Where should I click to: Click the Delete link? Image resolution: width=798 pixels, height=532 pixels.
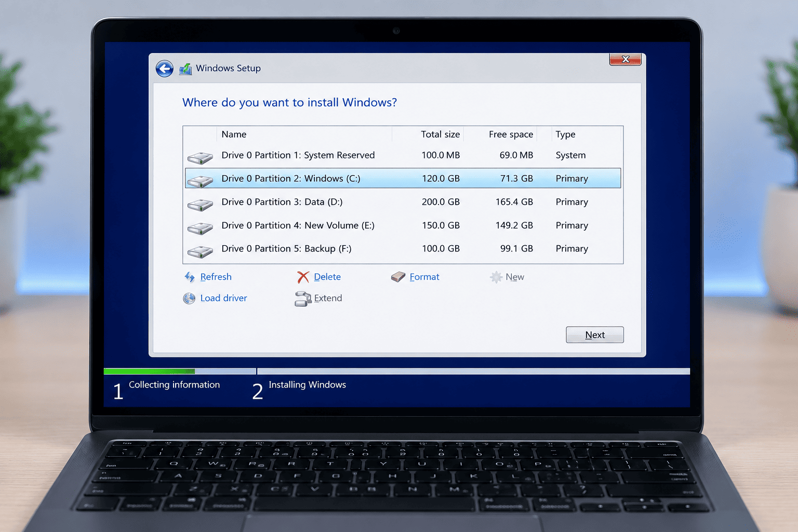click(x=327, y=277)
